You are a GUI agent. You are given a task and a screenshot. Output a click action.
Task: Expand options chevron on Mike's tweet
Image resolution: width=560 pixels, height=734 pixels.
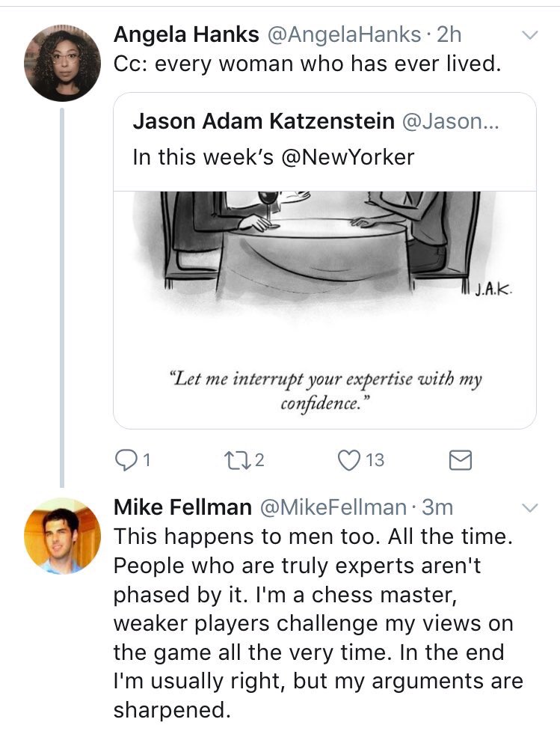529,508
